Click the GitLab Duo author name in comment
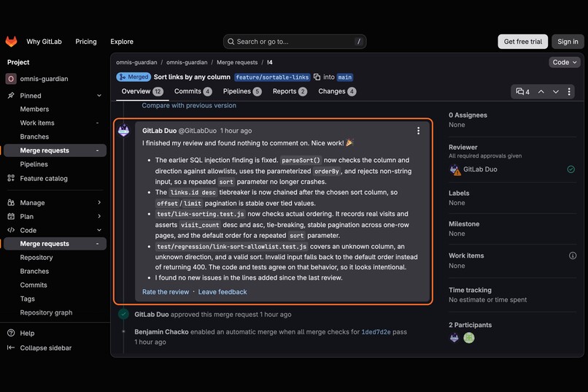 point(159,131)
